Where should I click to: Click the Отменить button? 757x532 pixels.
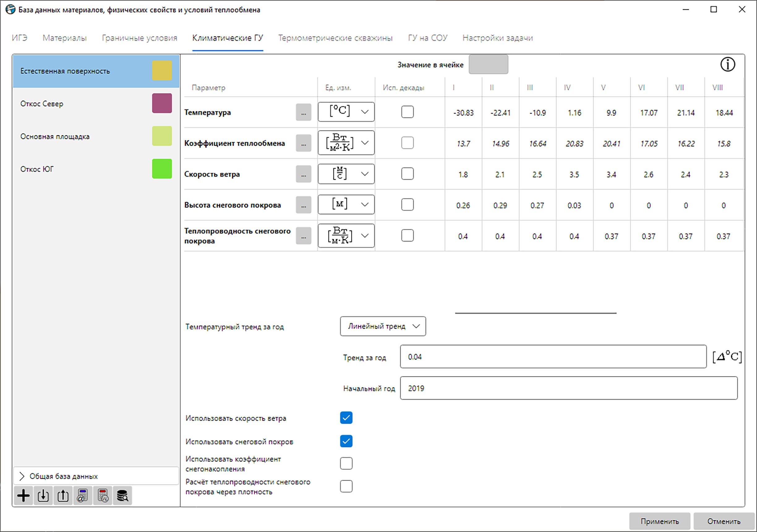coord(724,521)
